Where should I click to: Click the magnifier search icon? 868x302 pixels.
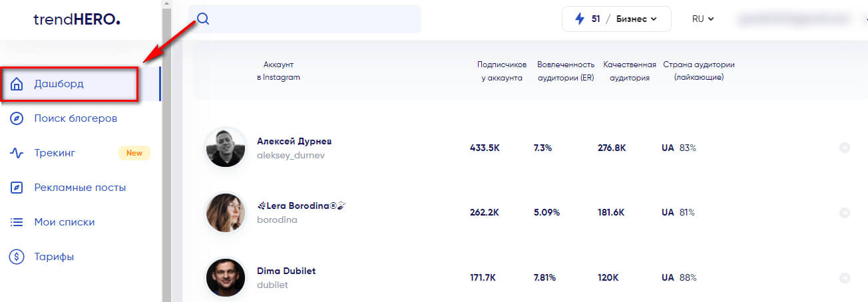pyautogui.click(x=203, y=19)
